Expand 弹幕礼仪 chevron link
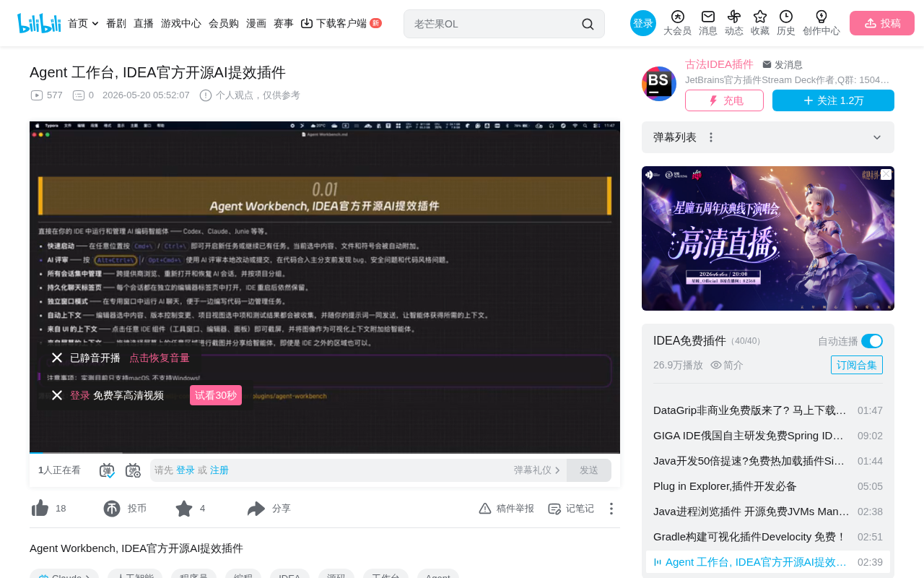 click(537, 470)
